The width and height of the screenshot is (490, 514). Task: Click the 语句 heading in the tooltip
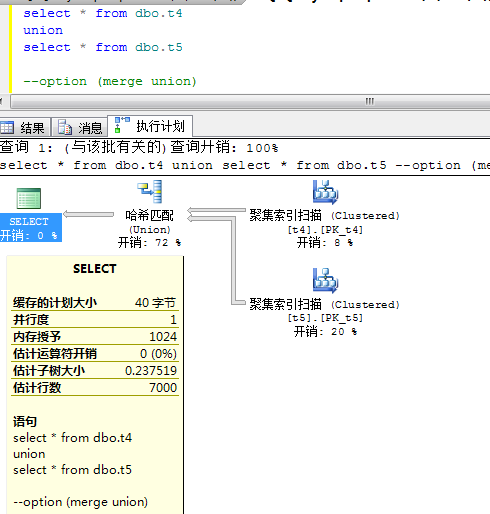pyautogui.click(x=25, y=422)
